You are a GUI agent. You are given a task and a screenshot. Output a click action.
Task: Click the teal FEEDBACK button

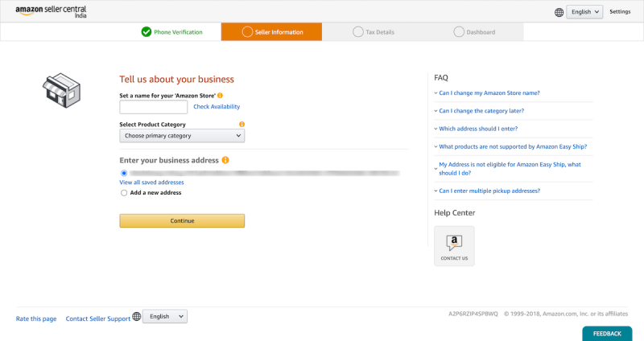607,334
